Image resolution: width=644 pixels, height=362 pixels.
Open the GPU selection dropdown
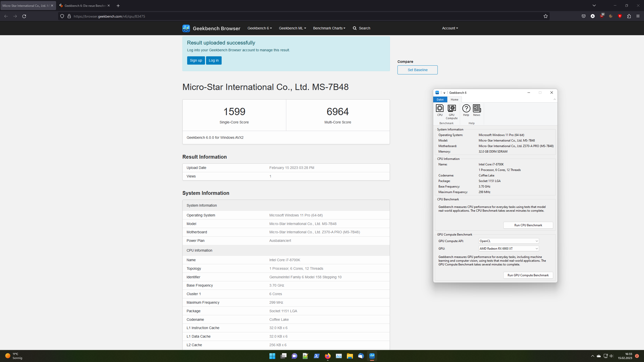coord(508,248)
